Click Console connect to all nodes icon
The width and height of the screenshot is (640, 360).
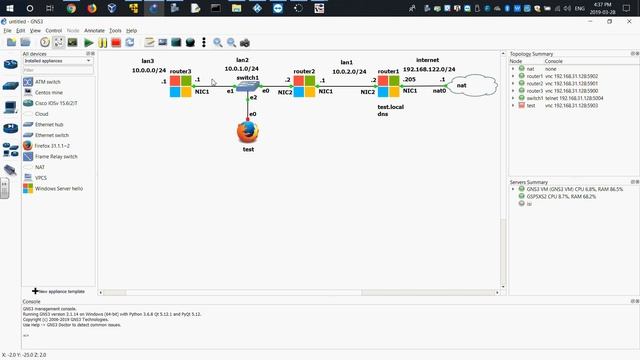click(73, 42)
